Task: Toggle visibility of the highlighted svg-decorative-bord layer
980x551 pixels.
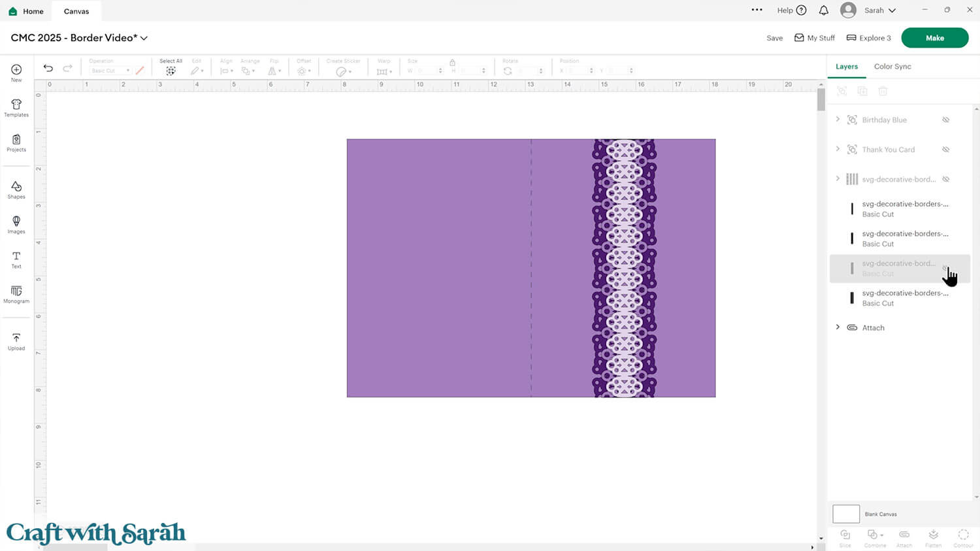Action: point(945,268)
